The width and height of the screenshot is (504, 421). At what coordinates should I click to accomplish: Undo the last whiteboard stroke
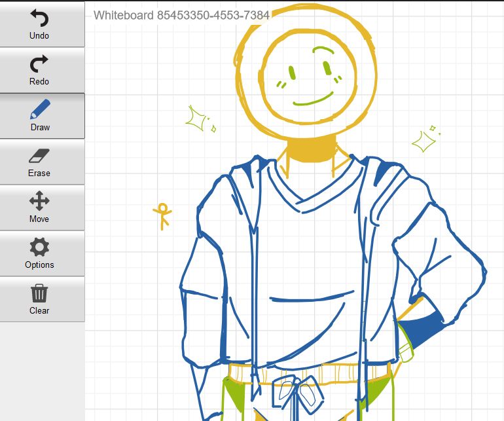pos(42,24)
